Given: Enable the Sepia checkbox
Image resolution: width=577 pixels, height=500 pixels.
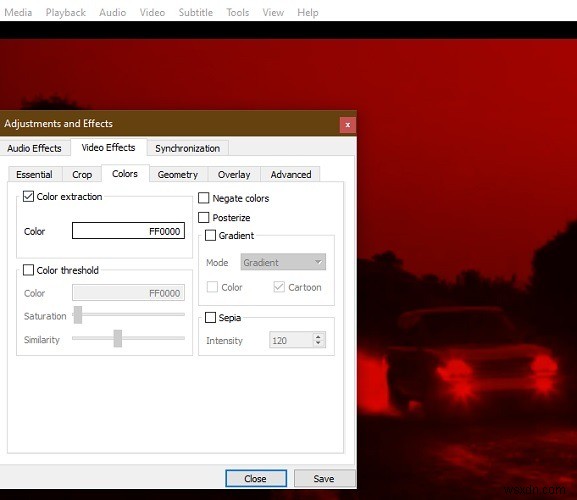Looking at the screenshot, I should [210, 317].
